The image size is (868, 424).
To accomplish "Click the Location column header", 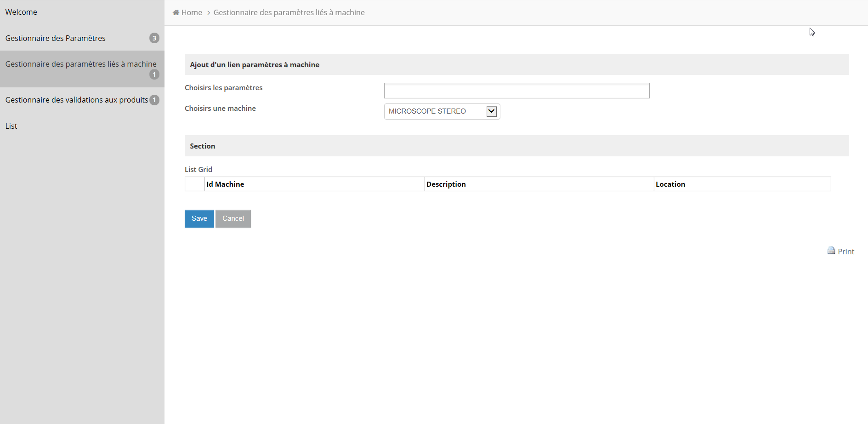I will [x=743, y=184].
